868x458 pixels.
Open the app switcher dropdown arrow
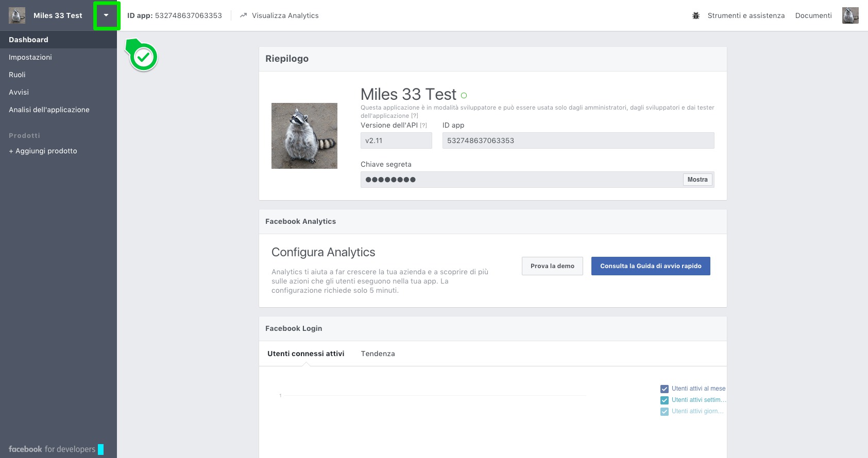pos(106,15)
